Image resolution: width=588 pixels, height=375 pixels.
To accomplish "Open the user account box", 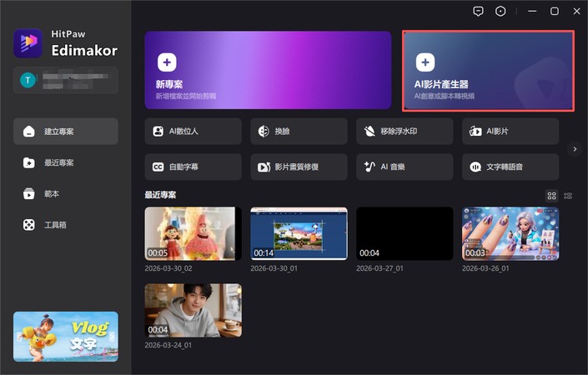I will pyautogui.click(x=66, y=80).
